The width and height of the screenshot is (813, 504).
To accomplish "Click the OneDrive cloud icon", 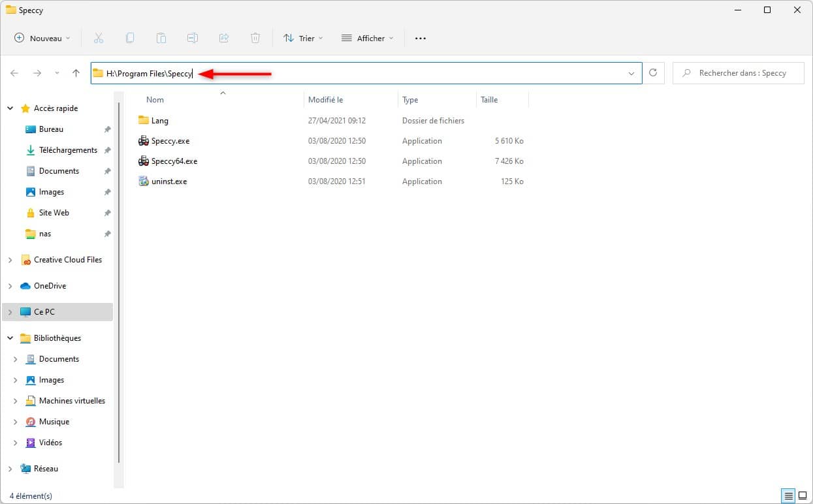I will pos(25,286).
